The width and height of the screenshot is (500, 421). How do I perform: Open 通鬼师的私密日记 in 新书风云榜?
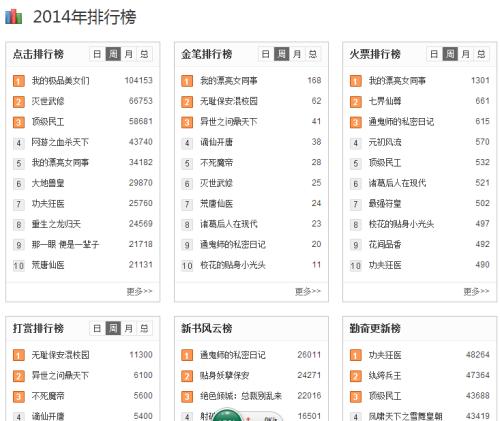point(233,355)
